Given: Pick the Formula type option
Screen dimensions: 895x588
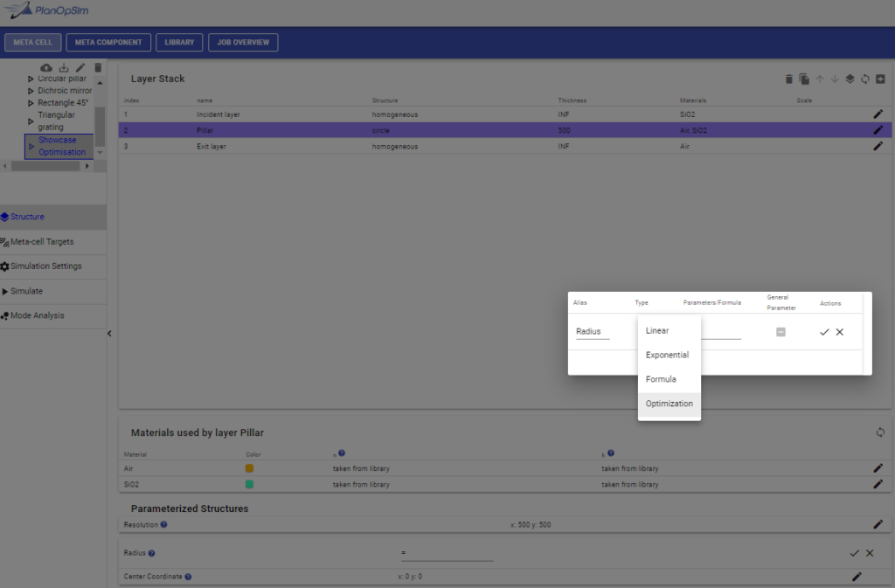Looking at the screenshot, I should [x=660, y=379].
